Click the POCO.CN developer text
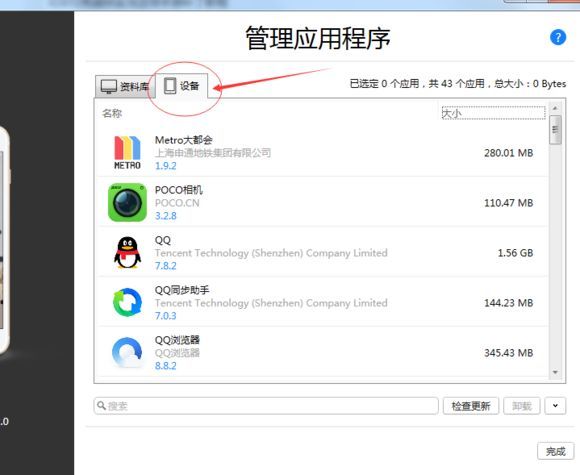580x475 pixels. (x=177, y=203)
